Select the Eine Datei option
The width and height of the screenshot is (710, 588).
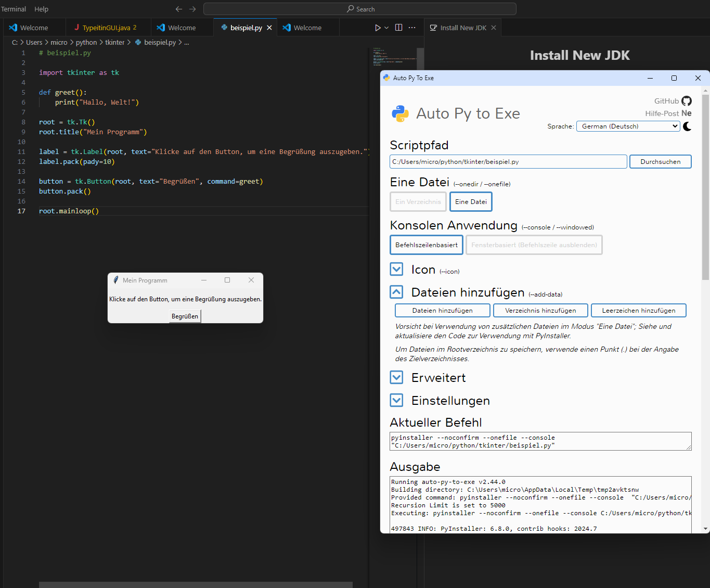coord(471,202)
